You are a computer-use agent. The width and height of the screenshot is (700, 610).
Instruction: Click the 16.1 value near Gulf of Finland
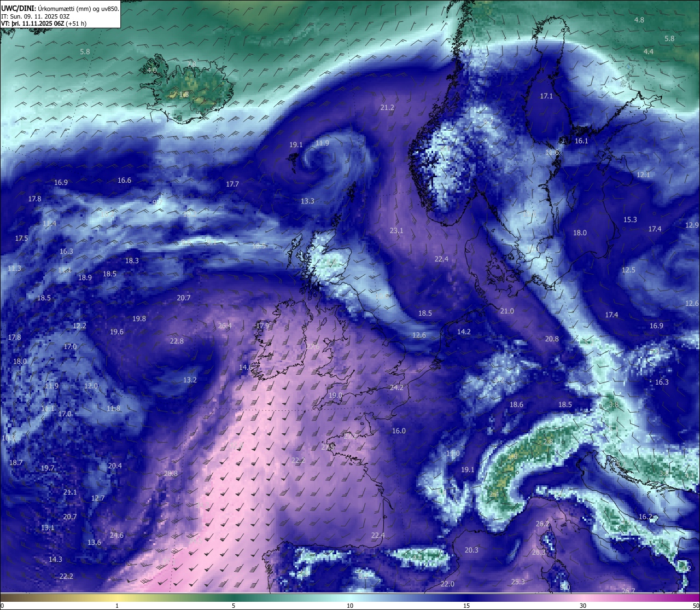coord(581,141)
